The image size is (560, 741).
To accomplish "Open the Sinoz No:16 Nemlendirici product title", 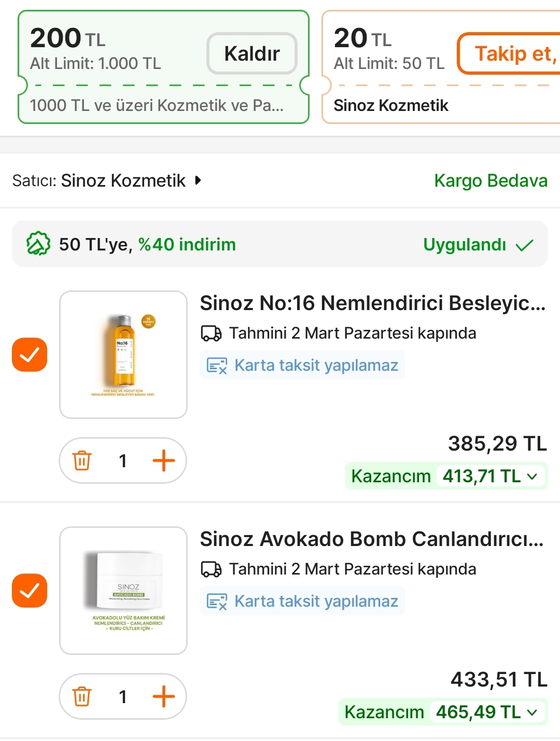I will tap(372, 303).
